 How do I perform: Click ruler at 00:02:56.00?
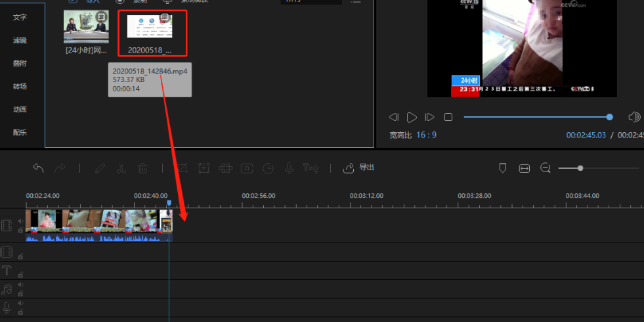point(259,196)
